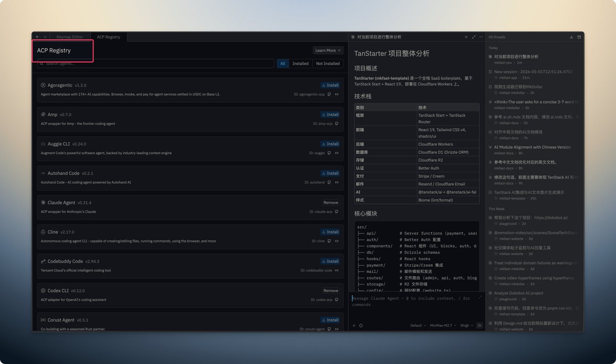The width and height of the screenshot is (616, 364).
Task: Open Claude Agent repository icon
Action: (337, 212)
